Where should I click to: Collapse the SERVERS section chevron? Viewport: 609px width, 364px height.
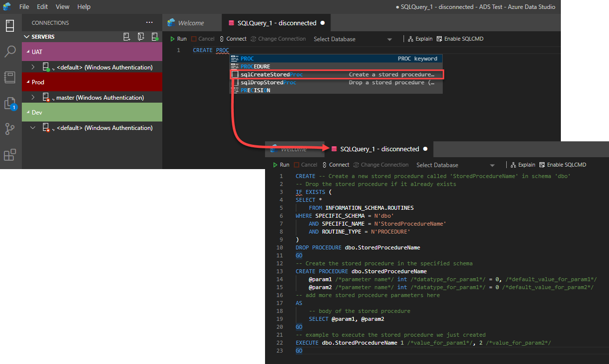pos(27,37)
